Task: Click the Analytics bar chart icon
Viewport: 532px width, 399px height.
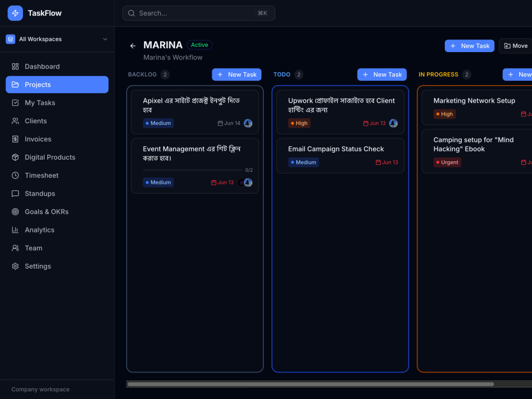Action: 15,230
